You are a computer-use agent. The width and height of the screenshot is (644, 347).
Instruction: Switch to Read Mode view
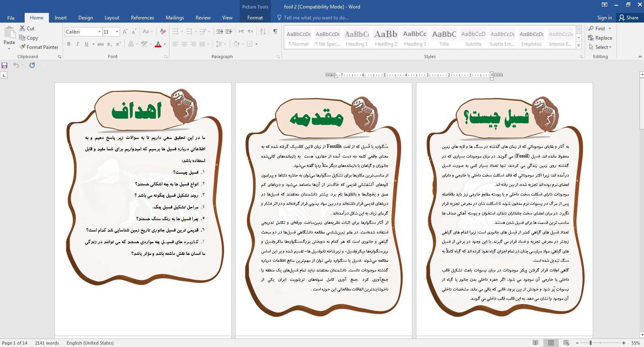(x=535, y=343)
